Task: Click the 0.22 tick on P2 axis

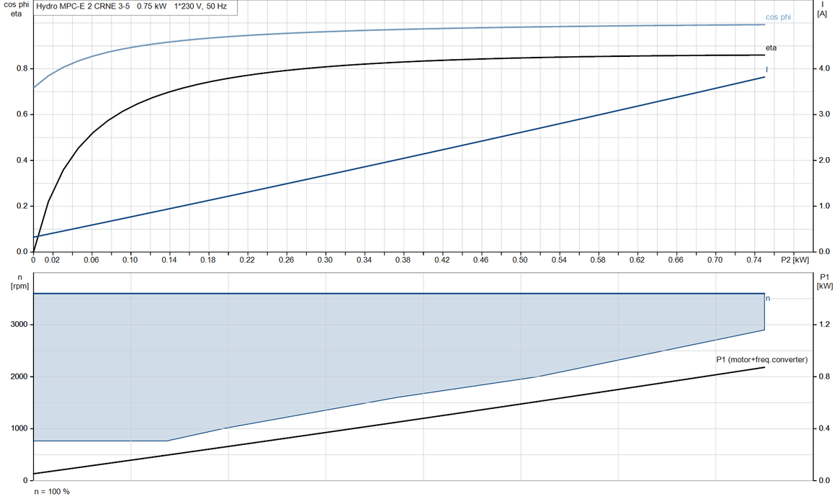Action: [247, 260]
